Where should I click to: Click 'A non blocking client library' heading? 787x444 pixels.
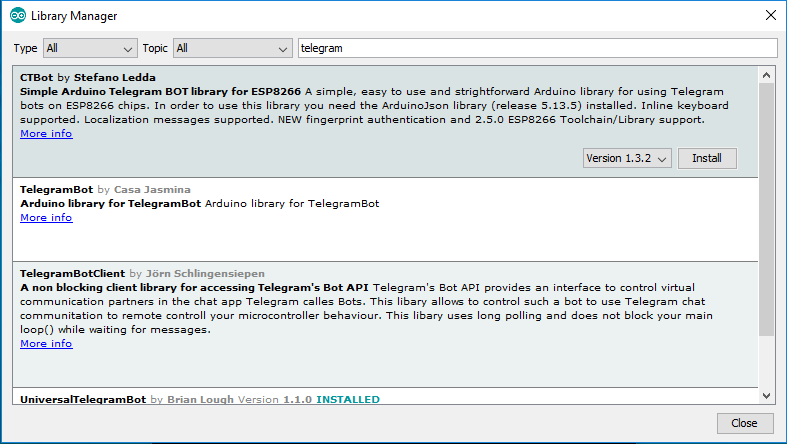click(194, 287)
